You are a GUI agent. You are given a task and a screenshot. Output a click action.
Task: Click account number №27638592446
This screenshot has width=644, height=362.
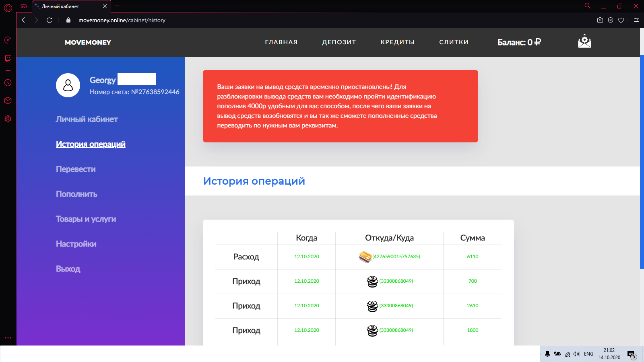click(155, 92)
